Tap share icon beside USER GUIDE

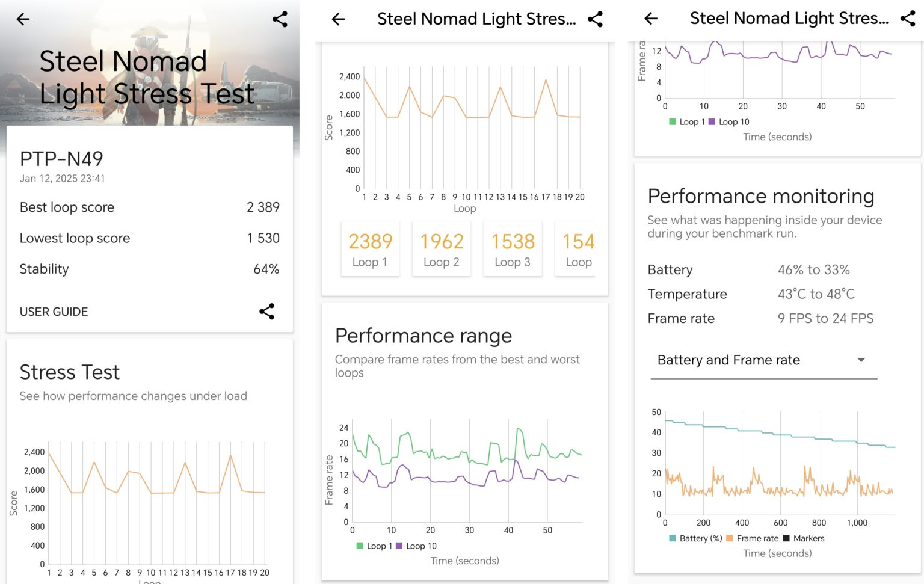[x=266, y=311]
